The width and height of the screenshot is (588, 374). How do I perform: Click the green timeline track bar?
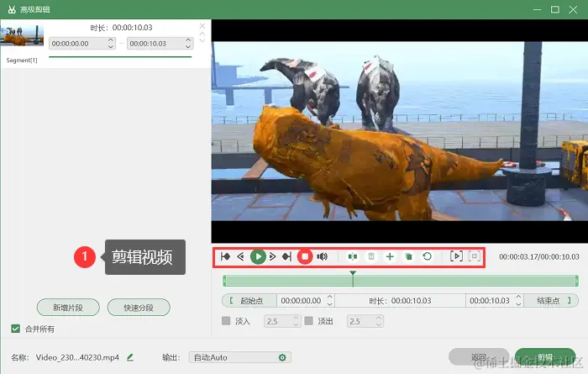pos(401,281)
